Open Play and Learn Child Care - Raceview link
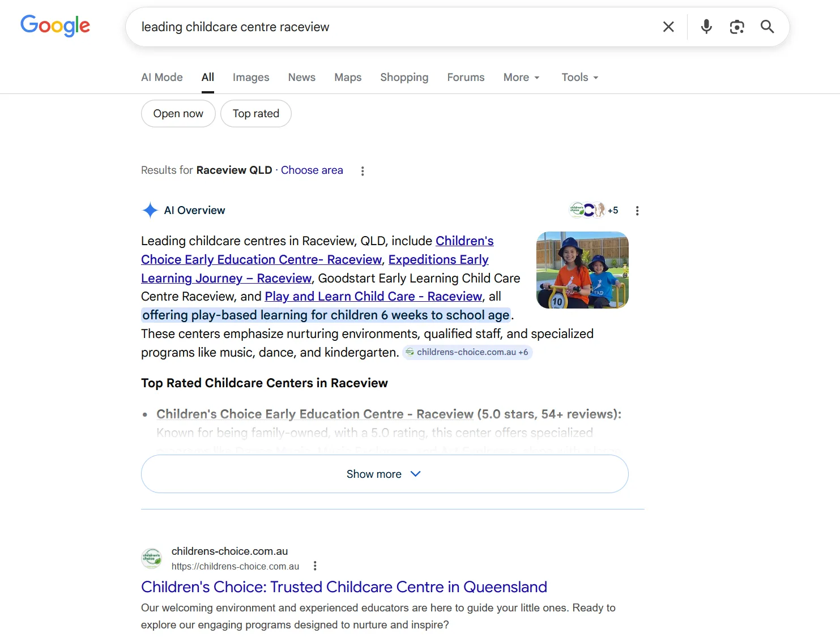This screenshot has height=642, width=840. (374, 297)
